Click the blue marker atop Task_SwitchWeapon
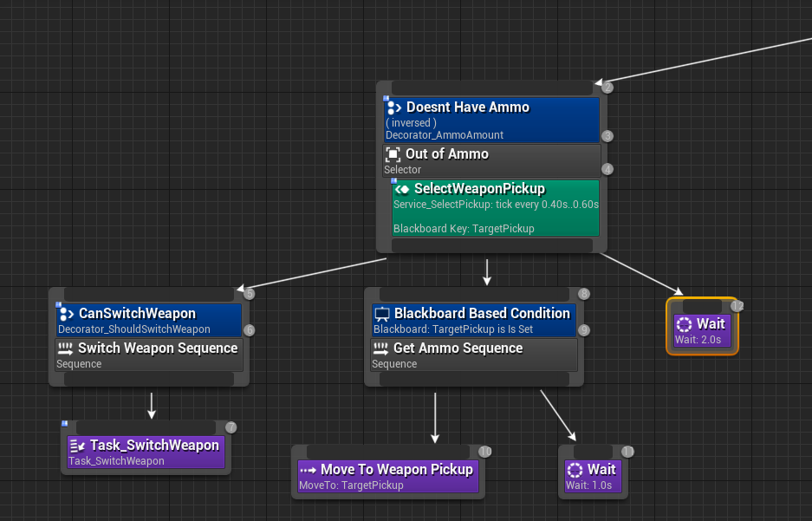The height and width of the screenshot is (521, 812). [64, 422]
